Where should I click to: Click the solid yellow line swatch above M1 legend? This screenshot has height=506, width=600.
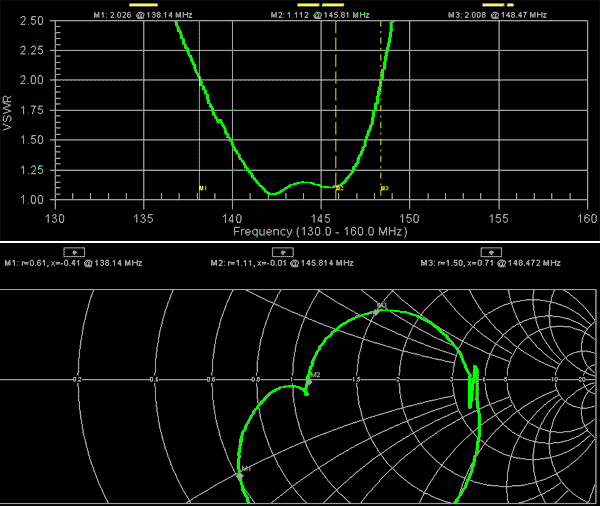point(143,5)
